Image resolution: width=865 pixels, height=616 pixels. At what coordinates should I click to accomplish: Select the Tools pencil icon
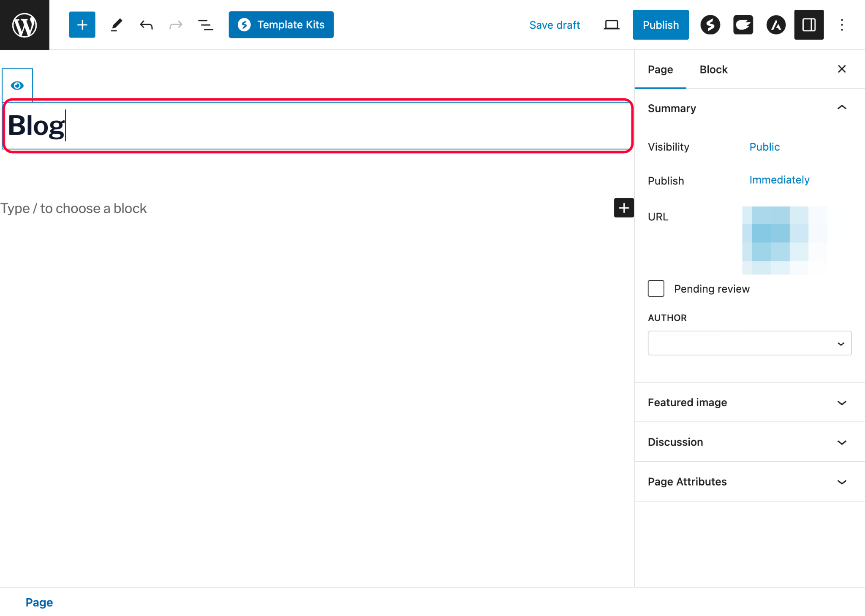pyautogui.click(x=116, y=25)
